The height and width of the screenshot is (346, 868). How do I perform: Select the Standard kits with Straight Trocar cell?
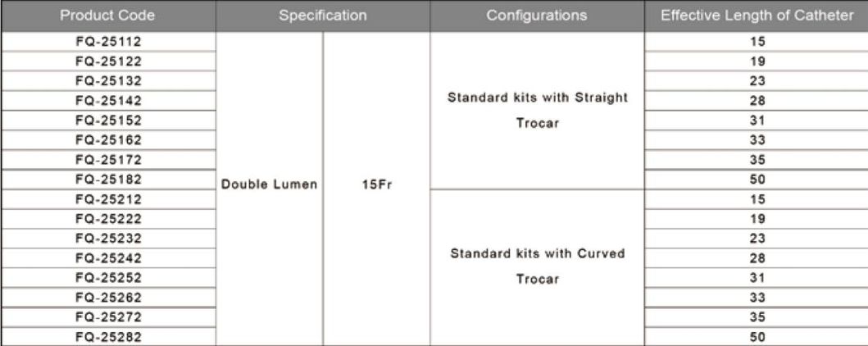(537, 110)
